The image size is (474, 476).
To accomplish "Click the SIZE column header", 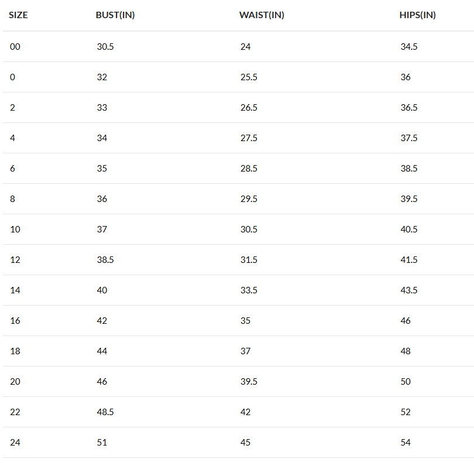I will 18,15.
